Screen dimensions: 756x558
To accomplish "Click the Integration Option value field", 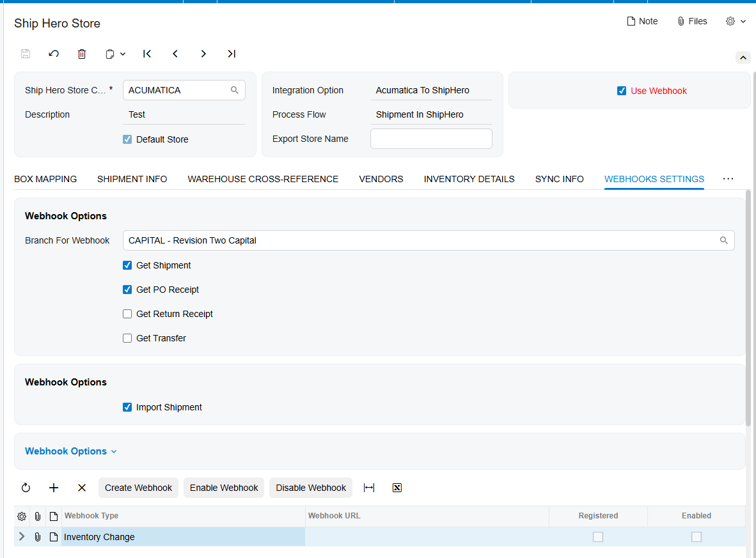I will (x=431, y=90).
